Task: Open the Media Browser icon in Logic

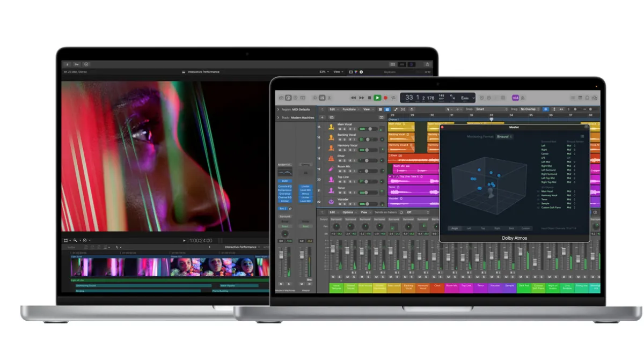Action: point(595,98)
